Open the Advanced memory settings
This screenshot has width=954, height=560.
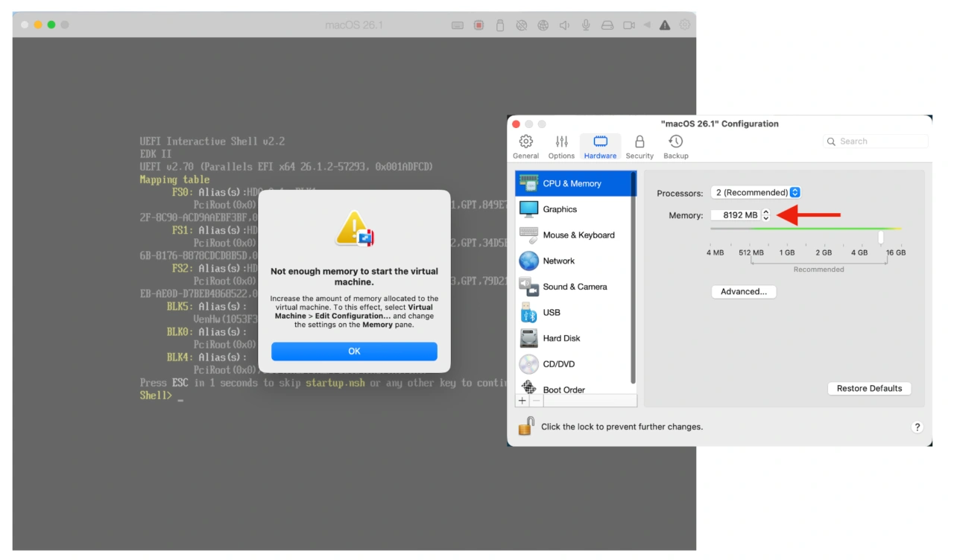[x=743, y=291]
